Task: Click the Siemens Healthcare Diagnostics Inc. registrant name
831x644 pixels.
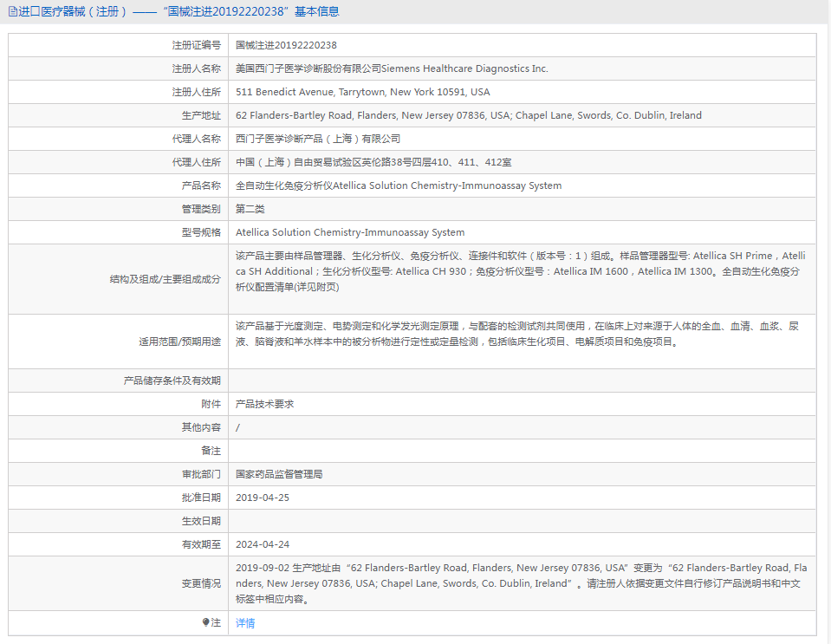Action: (x=393, y=68)
